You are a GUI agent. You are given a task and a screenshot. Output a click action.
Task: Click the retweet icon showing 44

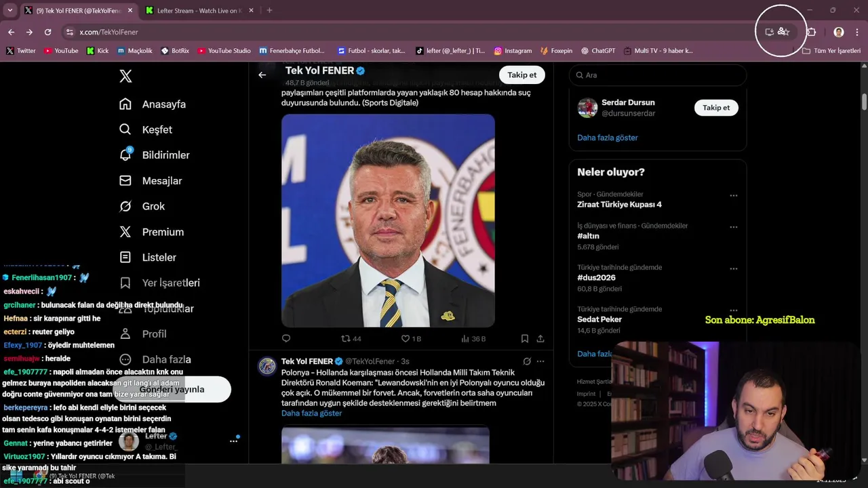[346, 338]
